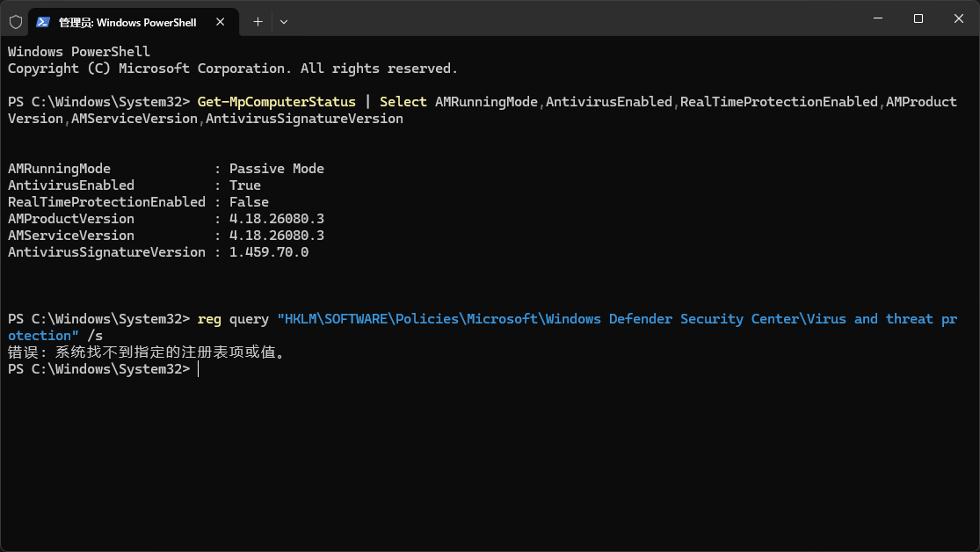
Task: Click the "reg" command word
Action: tap(209, 319)
